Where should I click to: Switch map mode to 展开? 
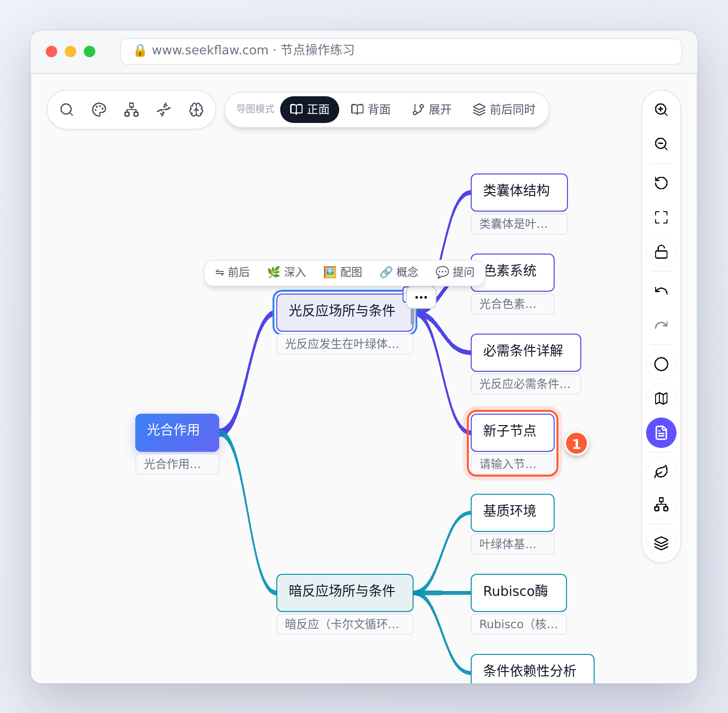pos(432,110)
